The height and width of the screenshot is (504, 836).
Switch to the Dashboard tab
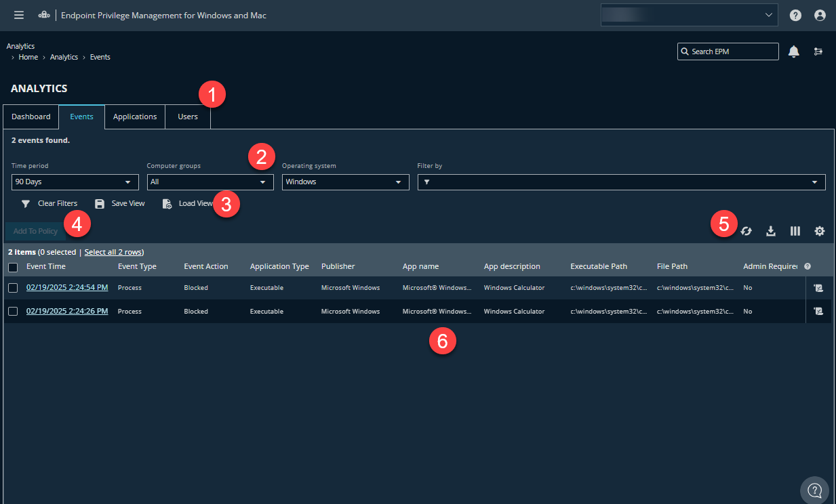click(x=31, y=117)
